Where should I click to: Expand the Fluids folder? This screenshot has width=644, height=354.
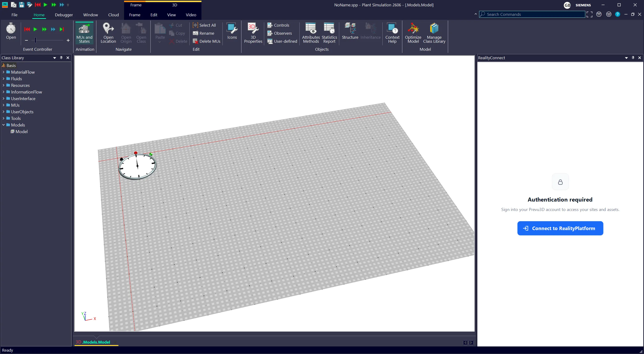coord(4,79)
